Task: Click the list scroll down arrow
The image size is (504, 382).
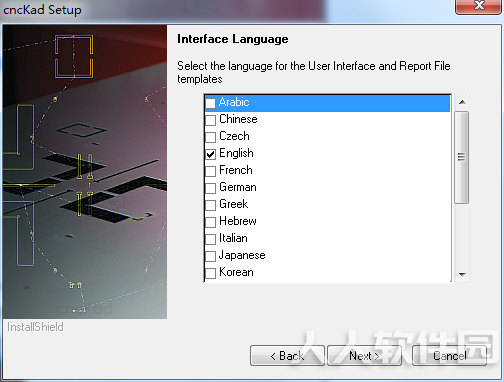Action: pos(462,275)
